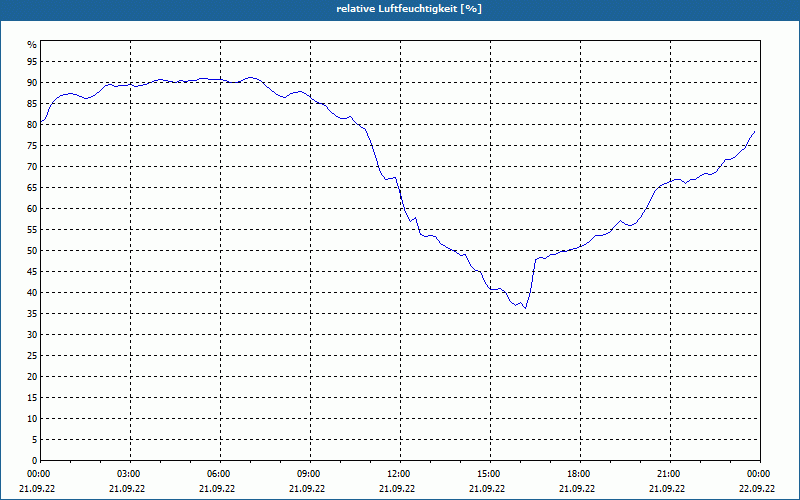Click the chart title 'relative Luftfeuchtigkeit [%]'
The width and height of the screenshot is (800, 500).
[x=409, y=9]
